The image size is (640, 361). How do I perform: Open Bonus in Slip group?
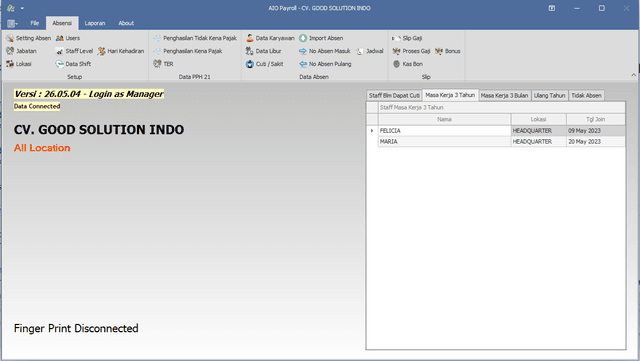point(448,51)
